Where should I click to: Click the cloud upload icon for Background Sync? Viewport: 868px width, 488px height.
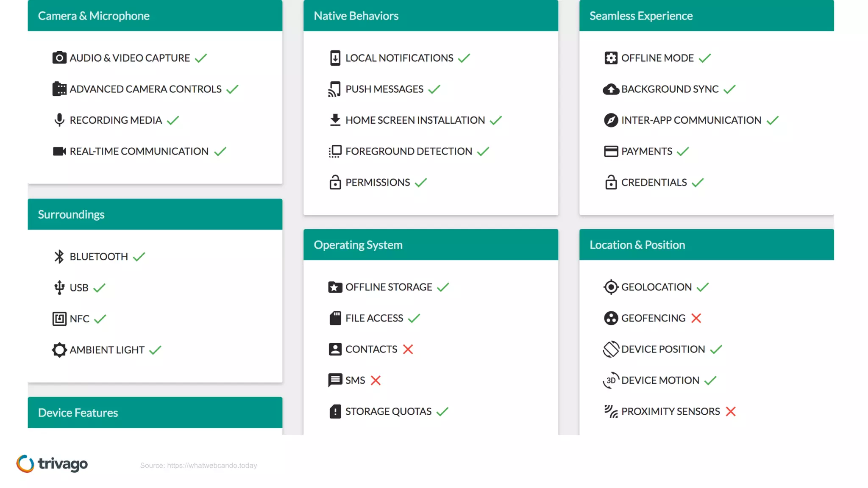pos(611,89)
